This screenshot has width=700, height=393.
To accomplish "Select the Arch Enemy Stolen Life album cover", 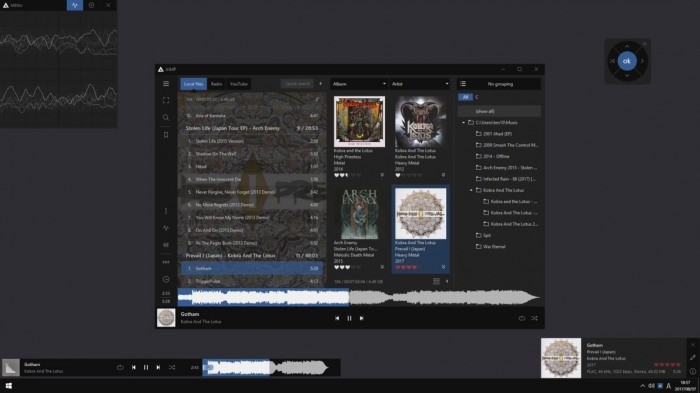I will click(x=359, y=214).
